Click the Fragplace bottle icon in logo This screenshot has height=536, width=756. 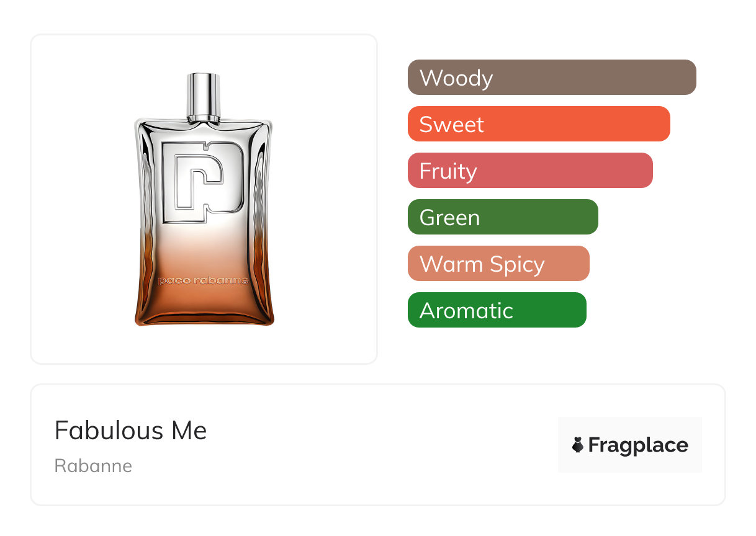(578, 445)
